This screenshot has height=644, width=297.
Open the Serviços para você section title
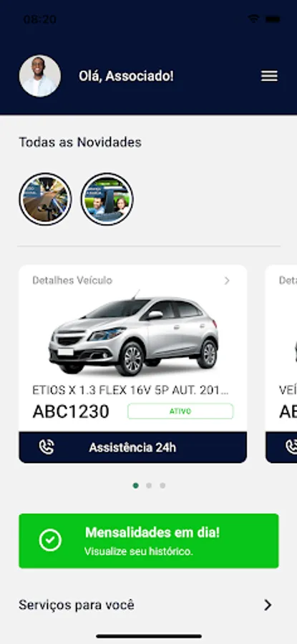click(77, 605)
